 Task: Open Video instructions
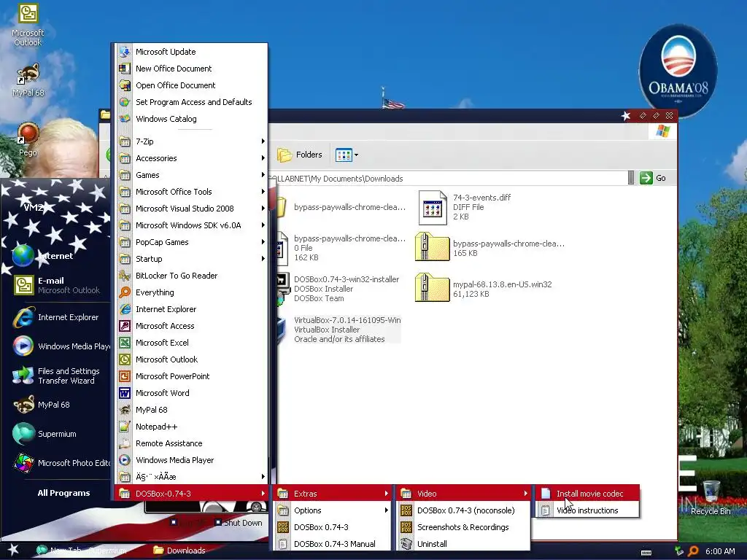588,510
